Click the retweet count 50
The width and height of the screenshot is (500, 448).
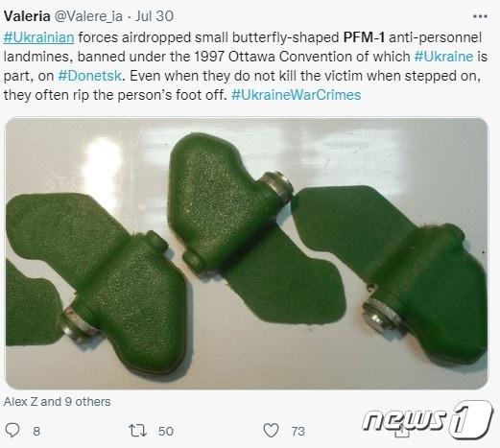pos(166,431)
